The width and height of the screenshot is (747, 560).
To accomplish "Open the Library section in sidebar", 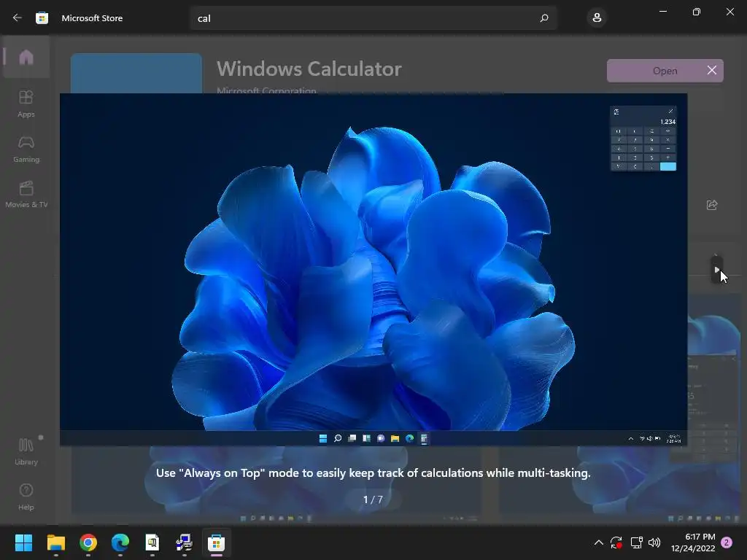I will (x=26, y=451).
